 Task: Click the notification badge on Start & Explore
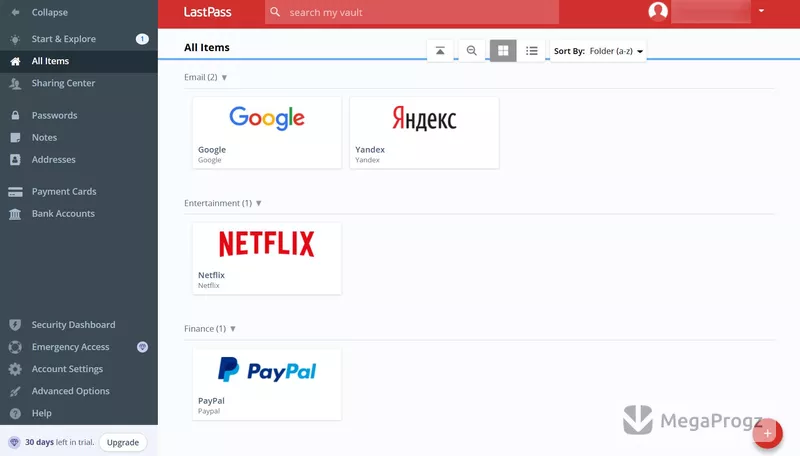coord(142,39)
